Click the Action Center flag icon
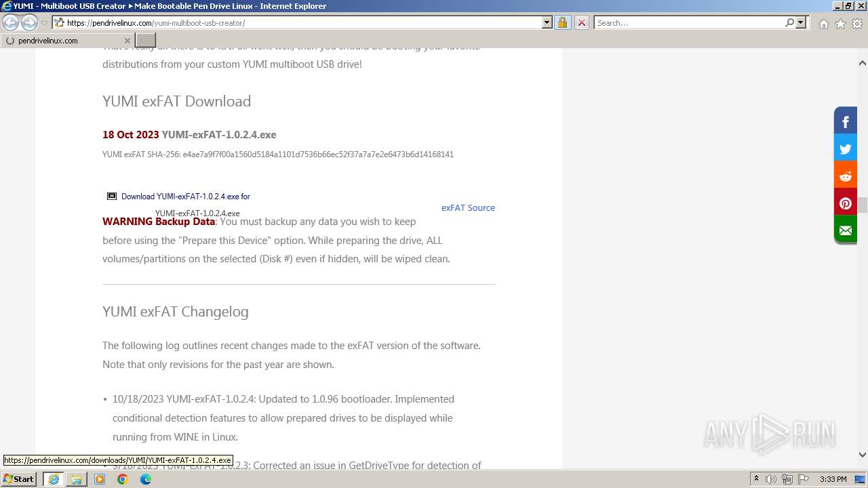868x488 pixels. pos(804,479)
